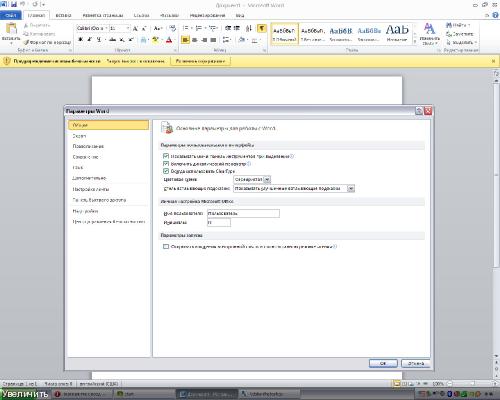Click Clear Formatting eraser icon
The height and width of the screenshot is (400, 500).
tap(172, 29)
